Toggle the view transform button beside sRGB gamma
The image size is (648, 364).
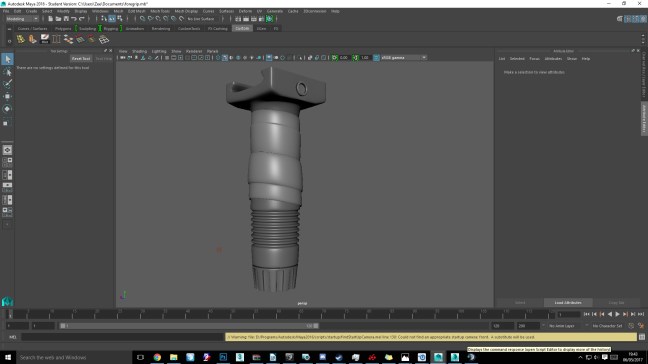point(376,58)
